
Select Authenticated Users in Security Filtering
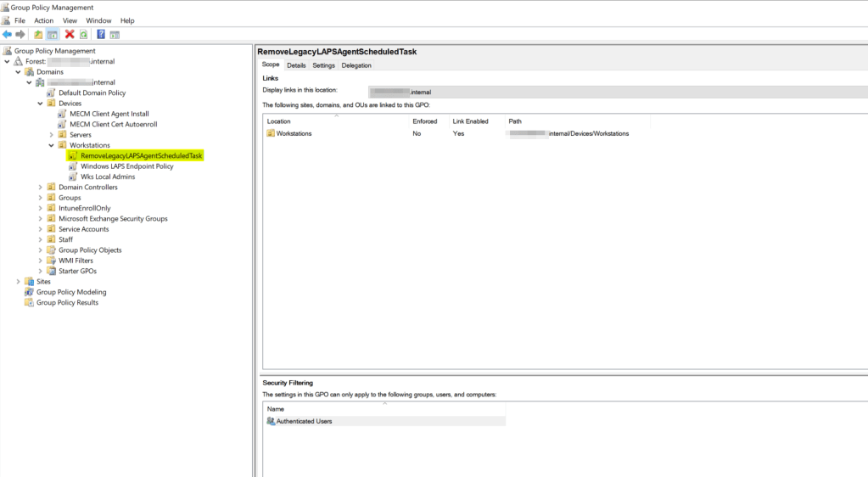point(304,421)
